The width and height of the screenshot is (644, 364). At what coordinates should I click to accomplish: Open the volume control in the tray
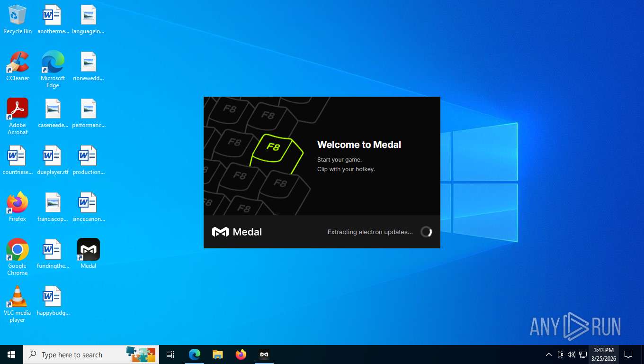571,355
